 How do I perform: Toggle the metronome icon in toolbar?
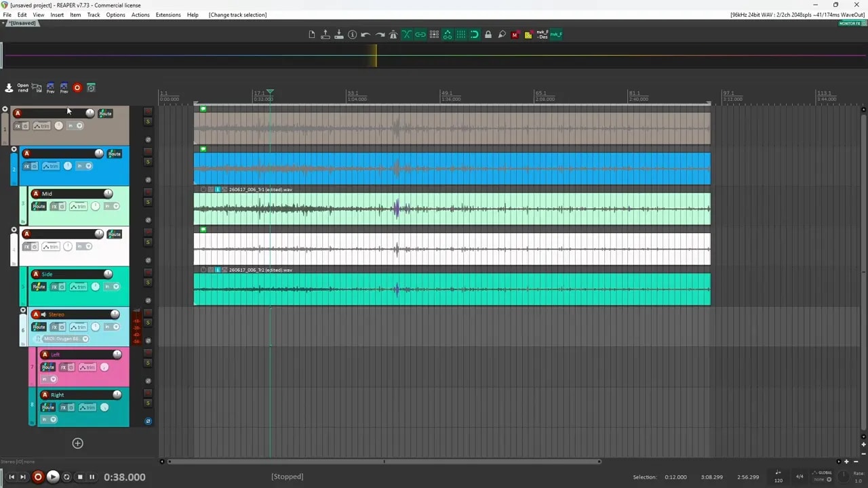[393, 35]
